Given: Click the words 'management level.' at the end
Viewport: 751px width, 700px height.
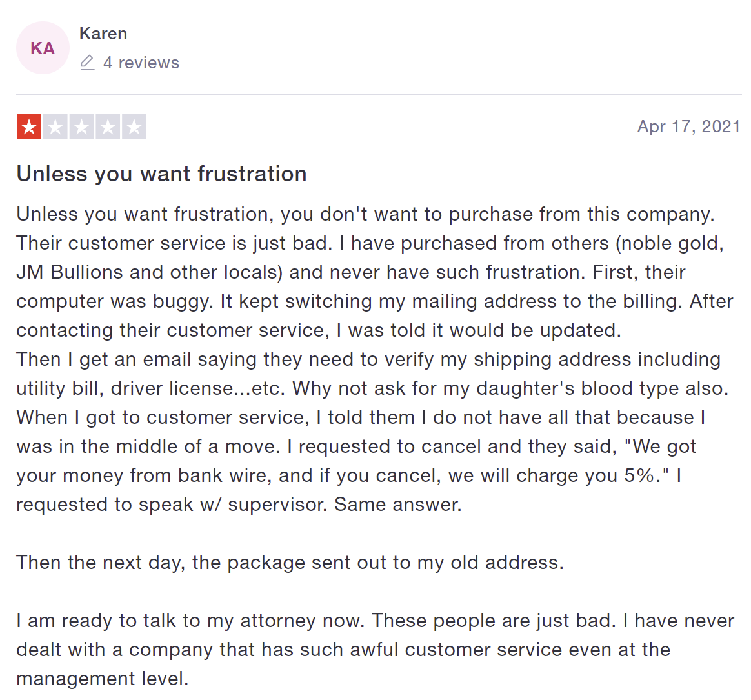Looking at the screenshot, I should pyautogui.click(x=103, y=679).
